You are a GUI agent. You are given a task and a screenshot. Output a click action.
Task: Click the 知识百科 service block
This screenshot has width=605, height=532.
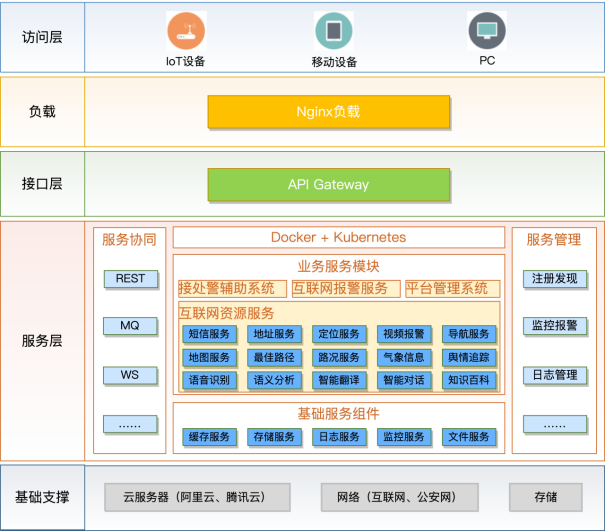pos(469,381)
